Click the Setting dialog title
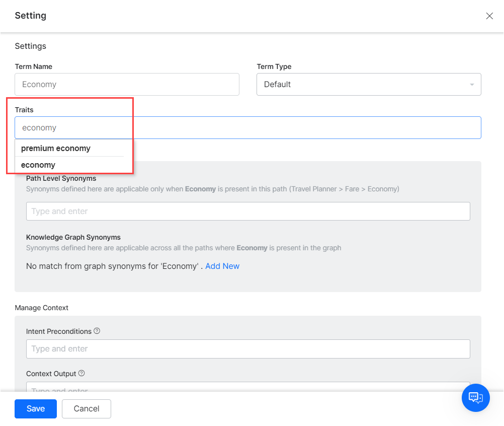504x426 pixels. click(31, 16)
